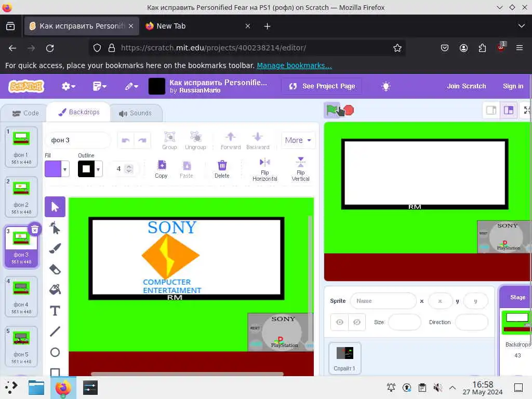532x399 pixels.
Task: Select sprite Спрайт 1
Action: (x=345, y=358)
